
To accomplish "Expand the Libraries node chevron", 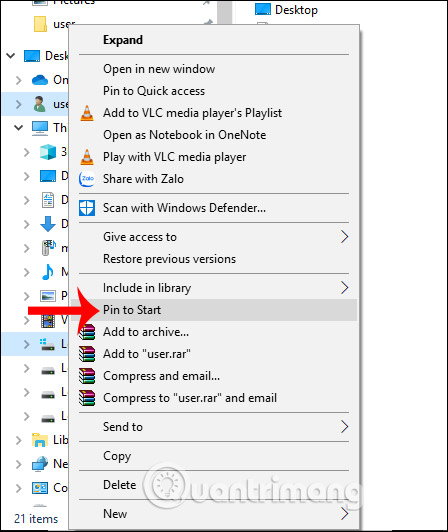I will [18, 440].
